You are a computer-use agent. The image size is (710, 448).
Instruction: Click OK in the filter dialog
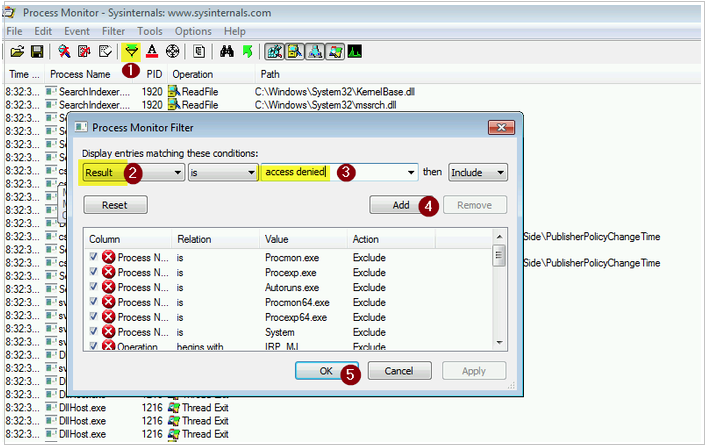(x=326, y=371)
